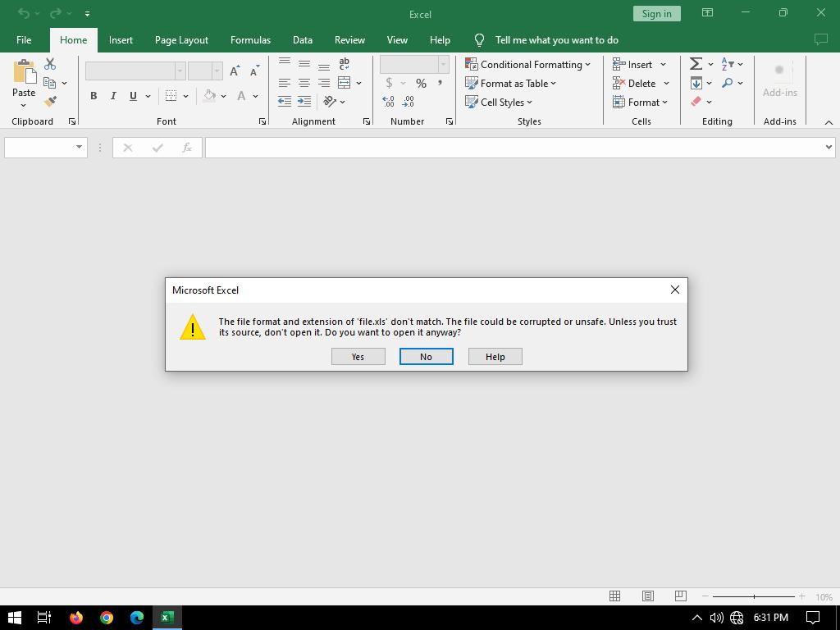Toggle Underline formatting
This screenshot has width=840, height=630.
(133, 96)
